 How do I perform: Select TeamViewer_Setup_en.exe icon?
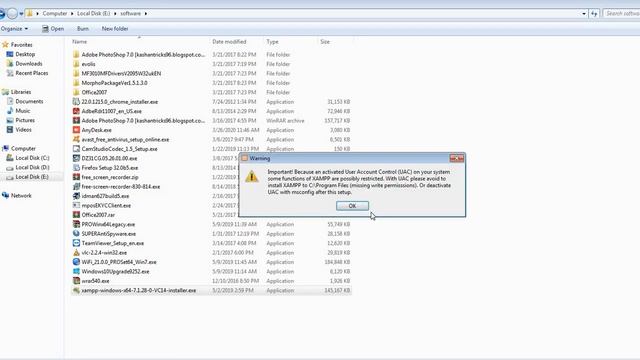click(76, 243)
